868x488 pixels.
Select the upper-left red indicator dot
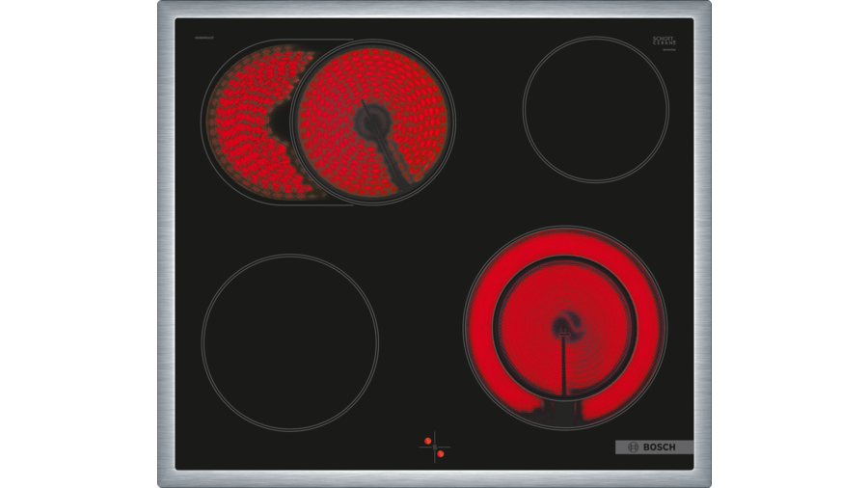[x=427, y=441]
